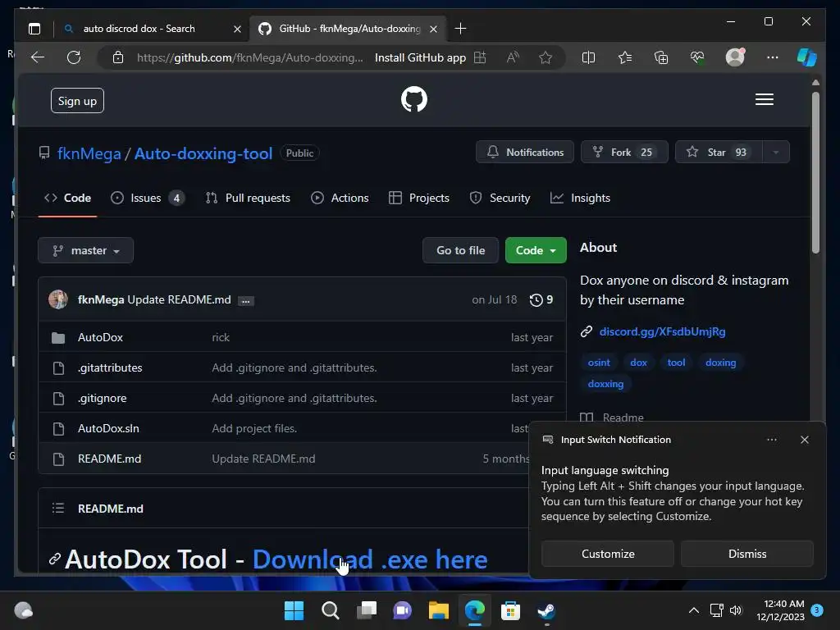The width and height of the screenshot is (840, 630).
Task: Open Collections in Edge toolbar
Action: pos(661,57)
